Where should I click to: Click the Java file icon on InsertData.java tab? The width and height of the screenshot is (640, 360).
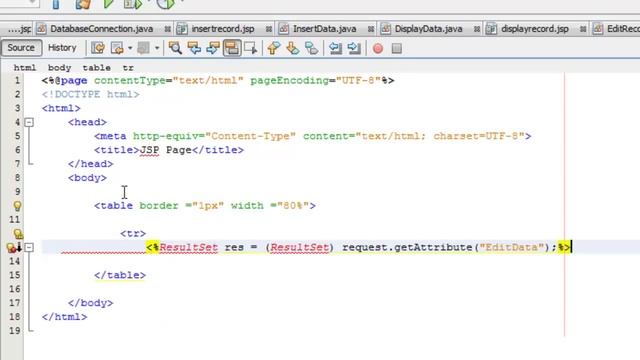tap(284, 29)
